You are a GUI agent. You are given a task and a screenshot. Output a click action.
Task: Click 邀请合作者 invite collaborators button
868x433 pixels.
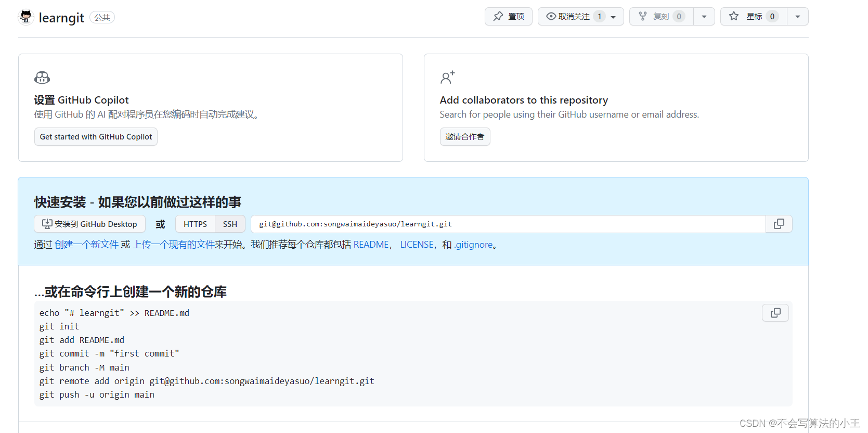coord(465,137)
